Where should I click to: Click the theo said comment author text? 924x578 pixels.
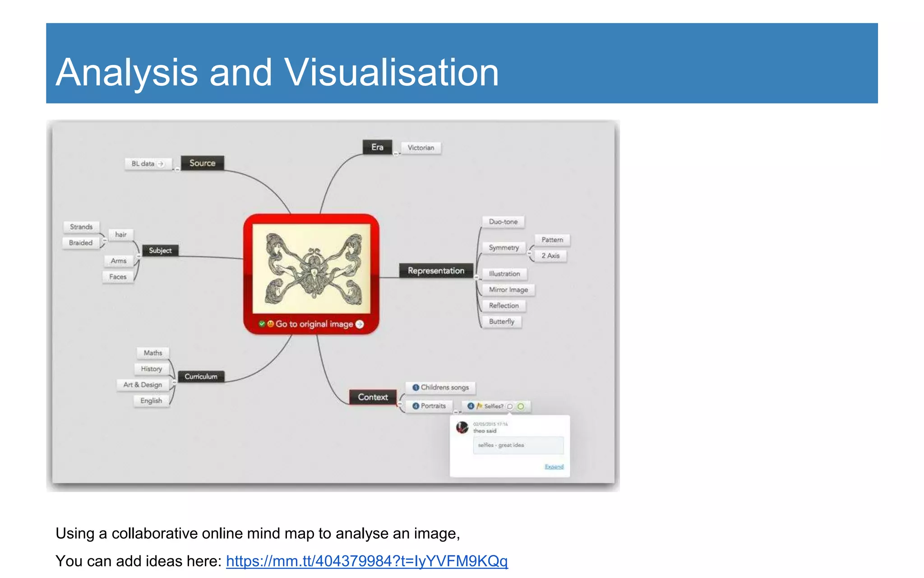click(x=485, y=431)
